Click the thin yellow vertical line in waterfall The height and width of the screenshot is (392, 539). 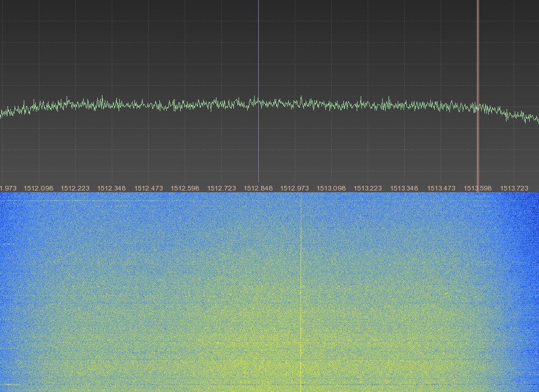click(x=301, y=290)
